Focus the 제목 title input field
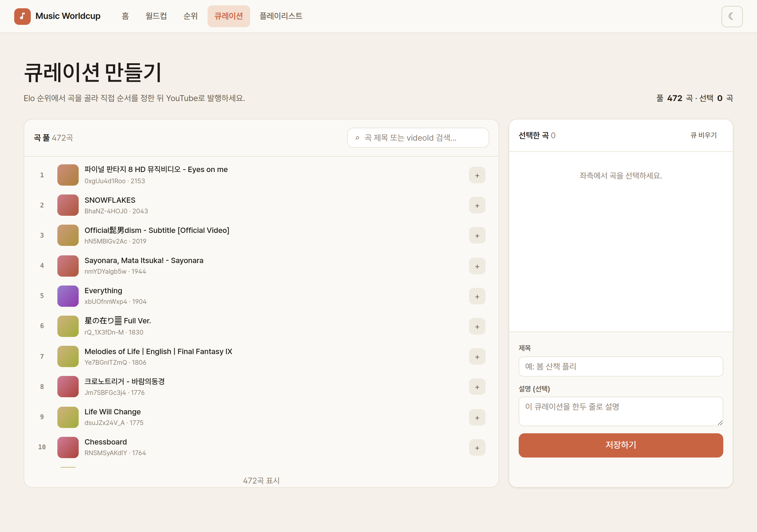 point(620,366)
